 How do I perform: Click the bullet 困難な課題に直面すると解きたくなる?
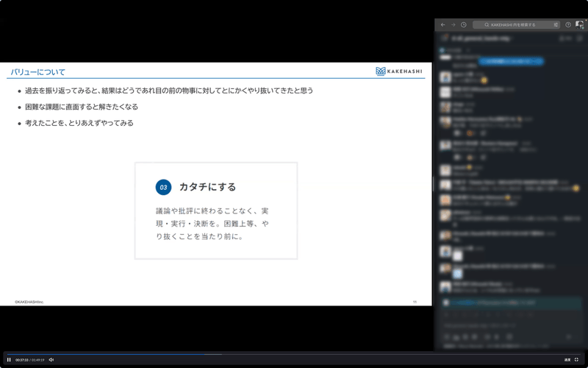tap(82, 107)
